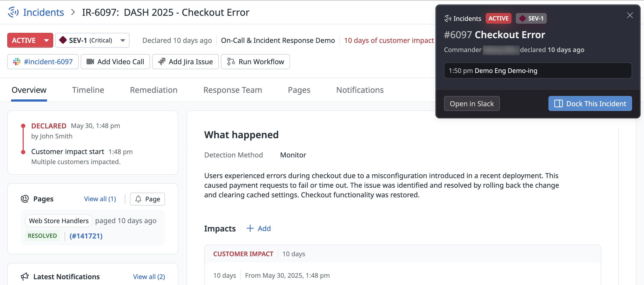
Task: Click the Latest Notifications megaphone icon
Action: [x=25, y=276]
